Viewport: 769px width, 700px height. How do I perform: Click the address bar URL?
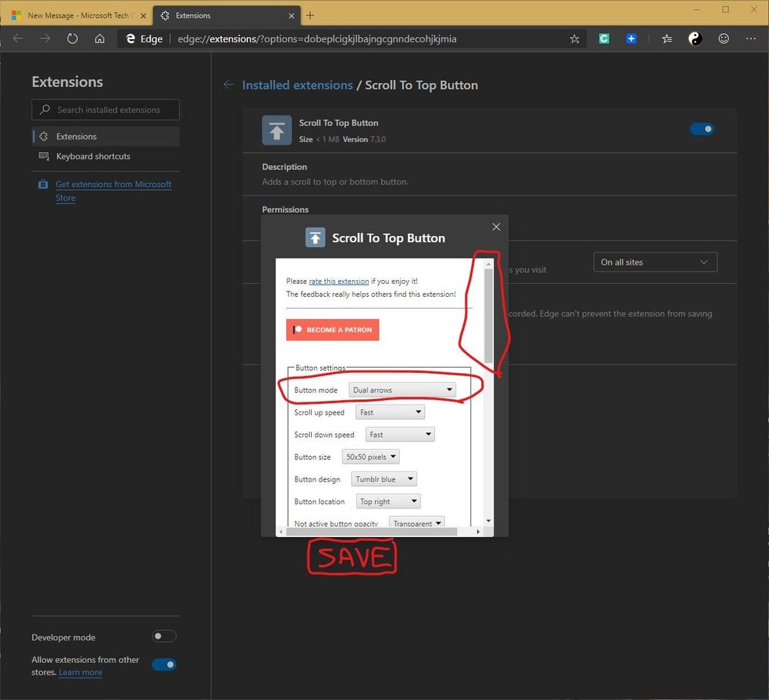coord(317,38)
